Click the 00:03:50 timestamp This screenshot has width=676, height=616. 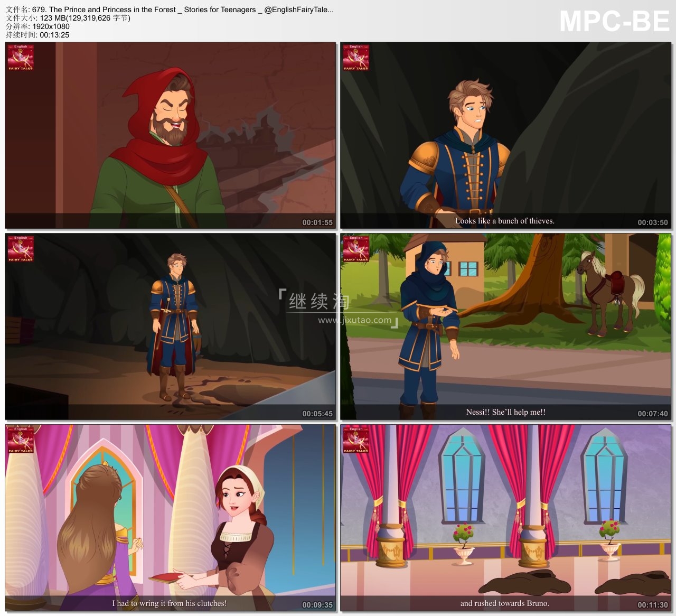[x=653, y=222]
